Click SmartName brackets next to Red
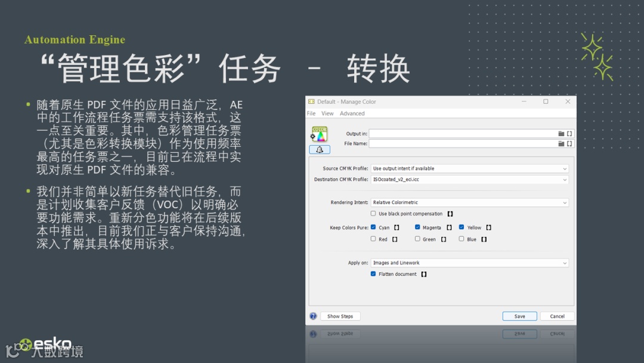The image size is (644, 363). pyautogui.click(x=395, y=239)
